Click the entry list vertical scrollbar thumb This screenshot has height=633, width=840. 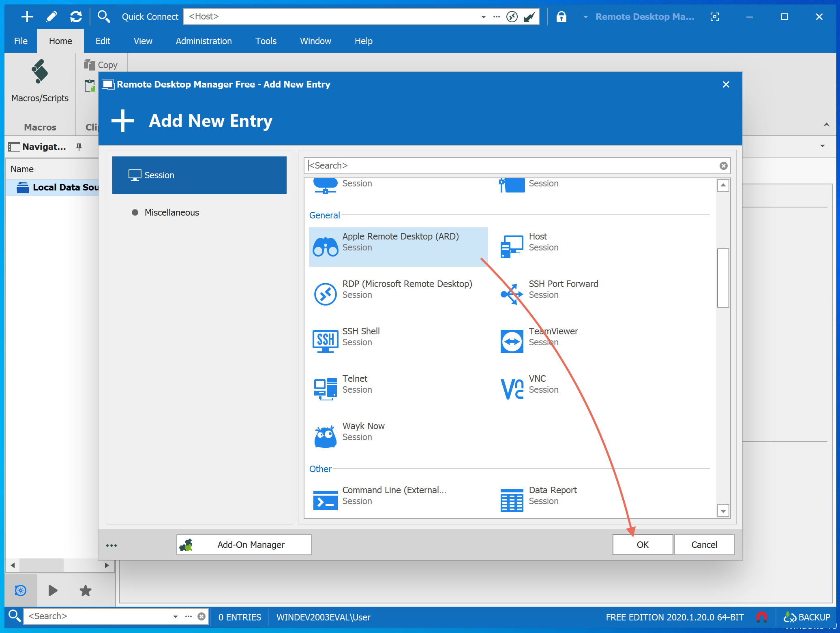(723, 278)
